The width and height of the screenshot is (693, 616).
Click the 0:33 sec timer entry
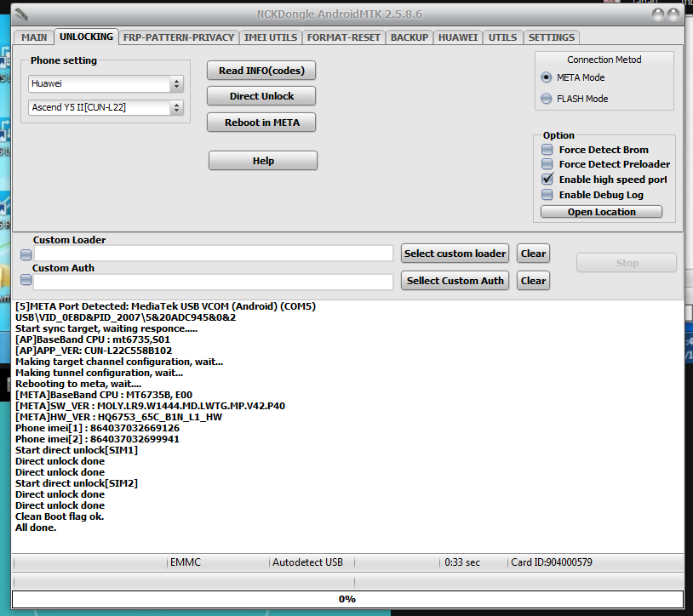click(x=461, y=562)
